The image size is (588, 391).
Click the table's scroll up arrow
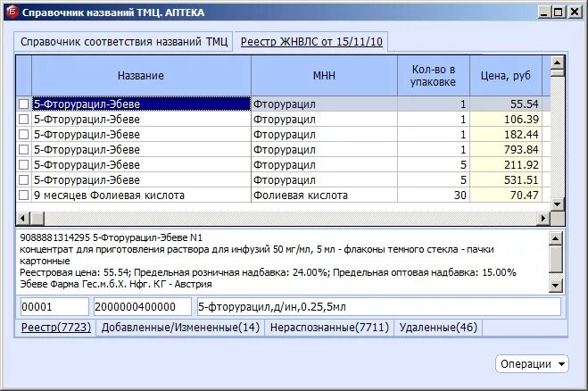(558, 62)
